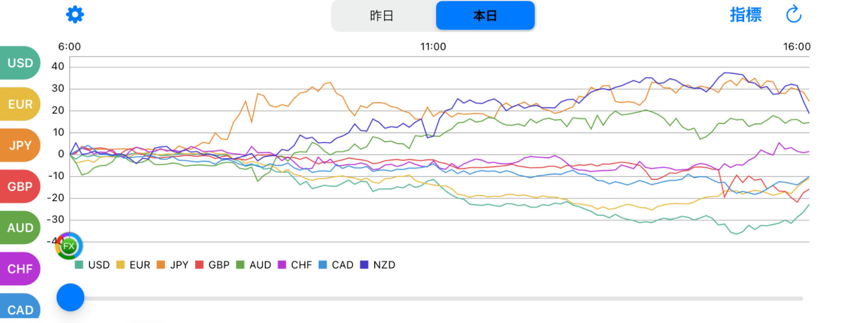Click the GBP legend color swatch
Image resolution: width=868 pixels, height=323 pixels.
(199, 265)
